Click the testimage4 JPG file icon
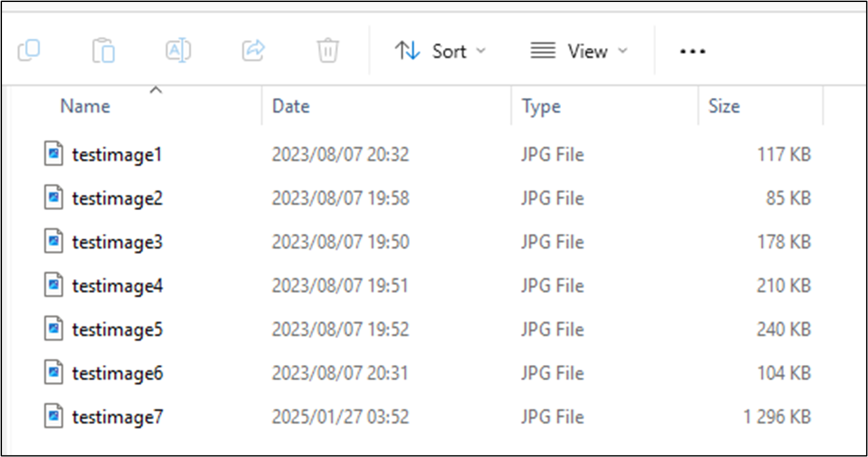868x457 pixels. click(54, 286)
